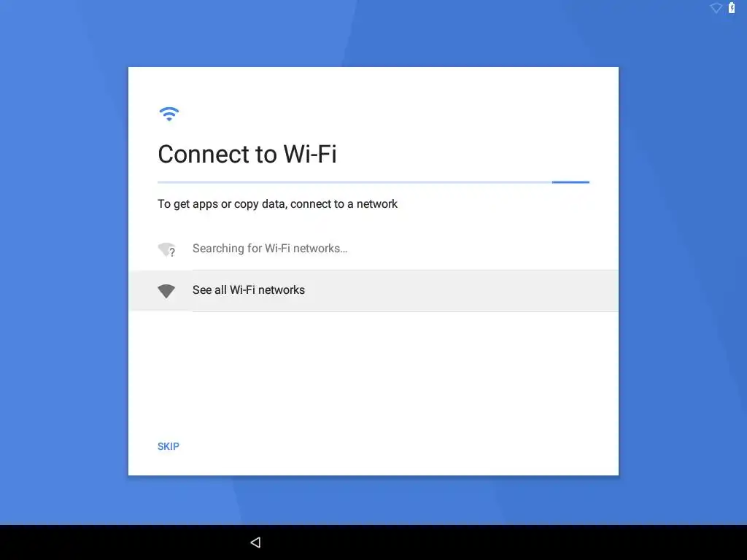This screenshot has width=747, height=560.
Task: Click the word Wi-Fi in the card heading
Action: [310, 155]
